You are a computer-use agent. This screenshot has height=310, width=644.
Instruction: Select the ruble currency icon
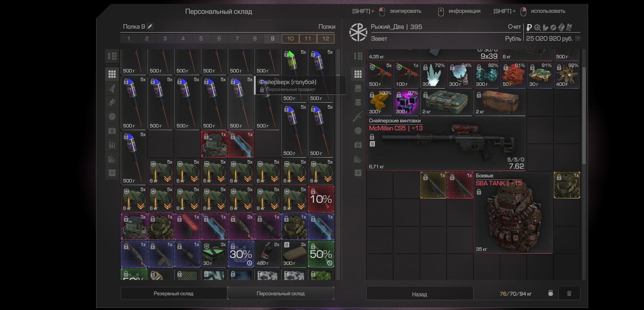pos(529,27)
